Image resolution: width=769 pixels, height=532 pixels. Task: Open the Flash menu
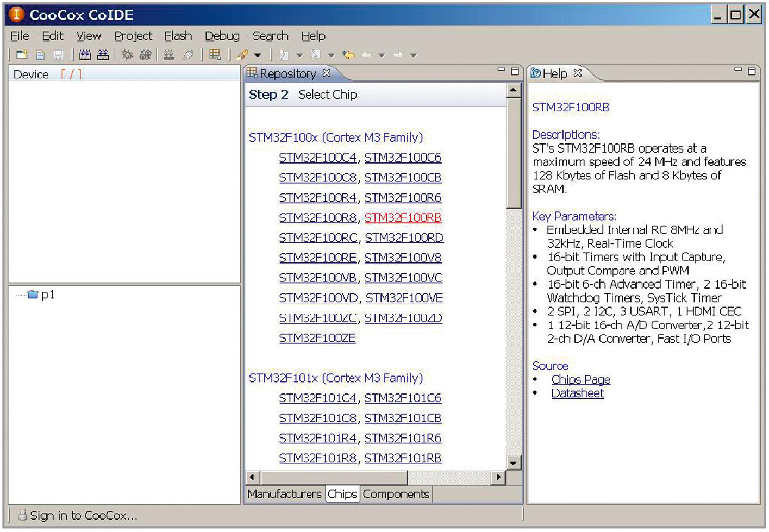178,36
